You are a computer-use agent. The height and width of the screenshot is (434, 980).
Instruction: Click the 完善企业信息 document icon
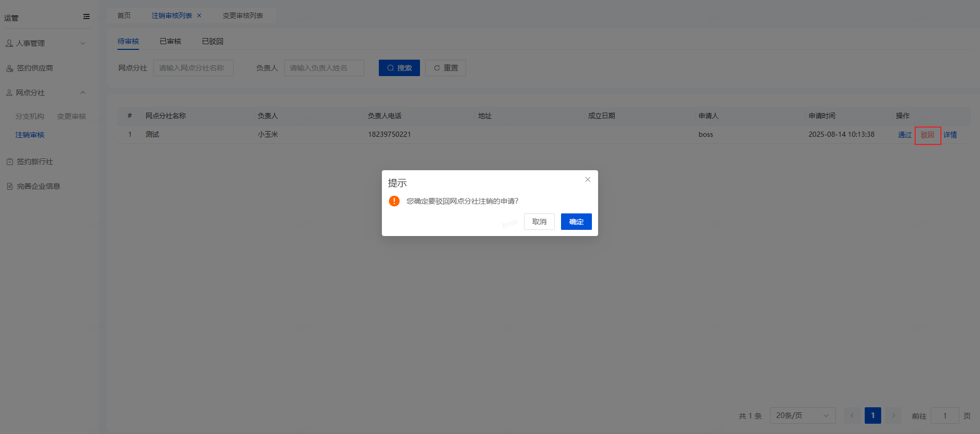pos(10,187)
